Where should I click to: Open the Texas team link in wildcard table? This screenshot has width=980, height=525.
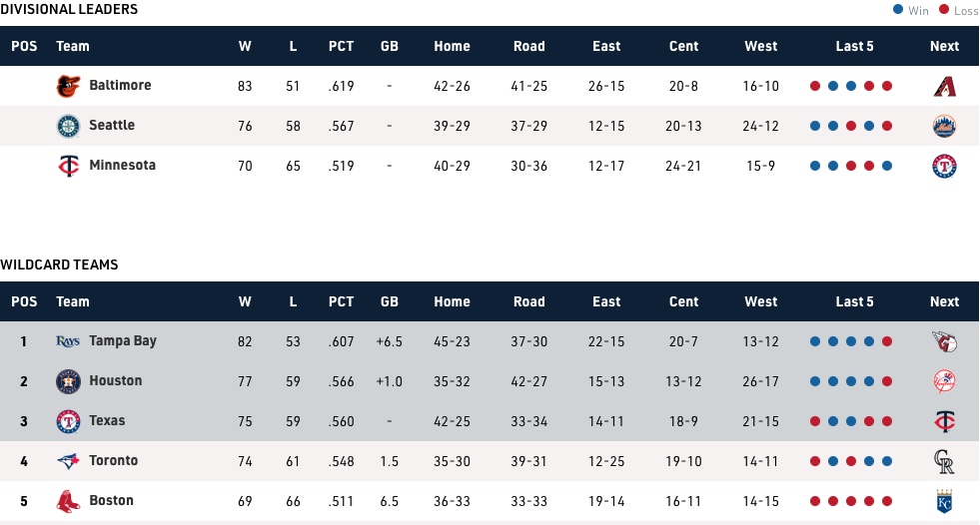pyautogui.click(x=107, y=421)
